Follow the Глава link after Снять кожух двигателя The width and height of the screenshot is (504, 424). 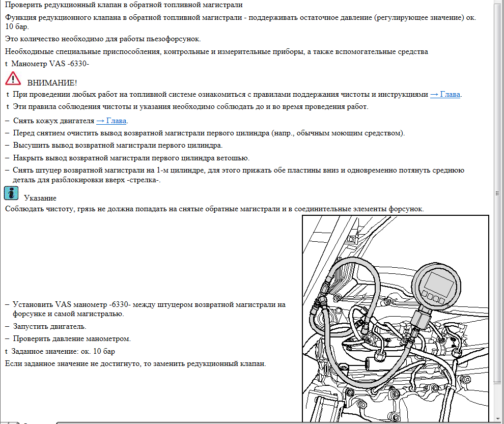coord(111,121)
